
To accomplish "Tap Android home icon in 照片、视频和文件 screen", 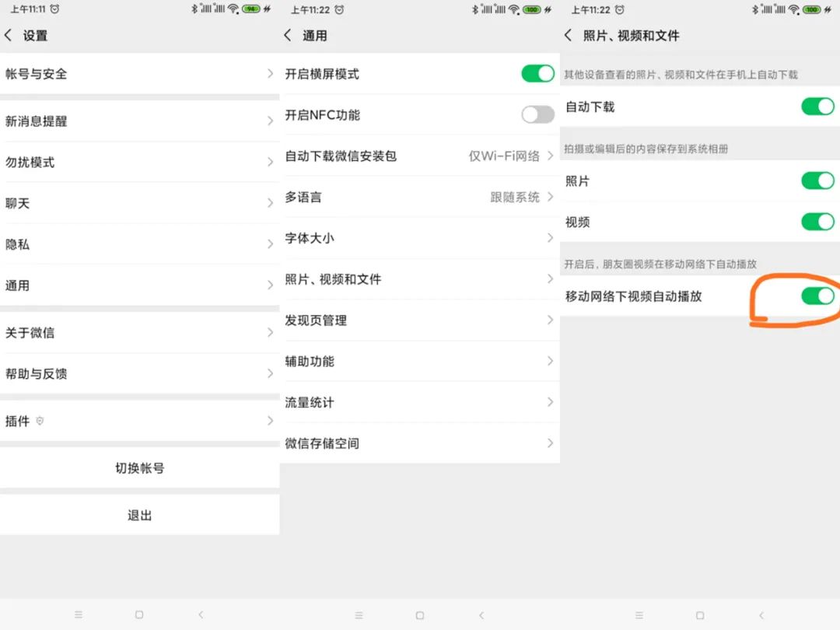I will [x=700, y=615].
